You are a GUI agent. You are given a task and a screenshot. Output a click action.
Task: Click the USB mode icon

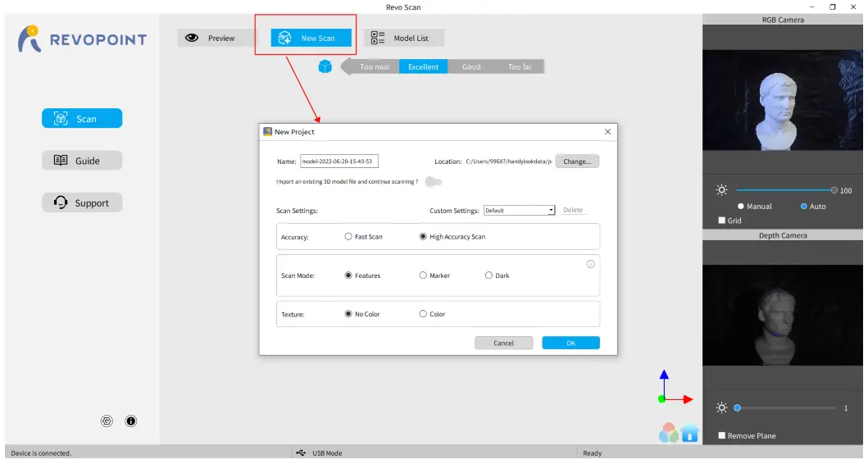[301, 453]
